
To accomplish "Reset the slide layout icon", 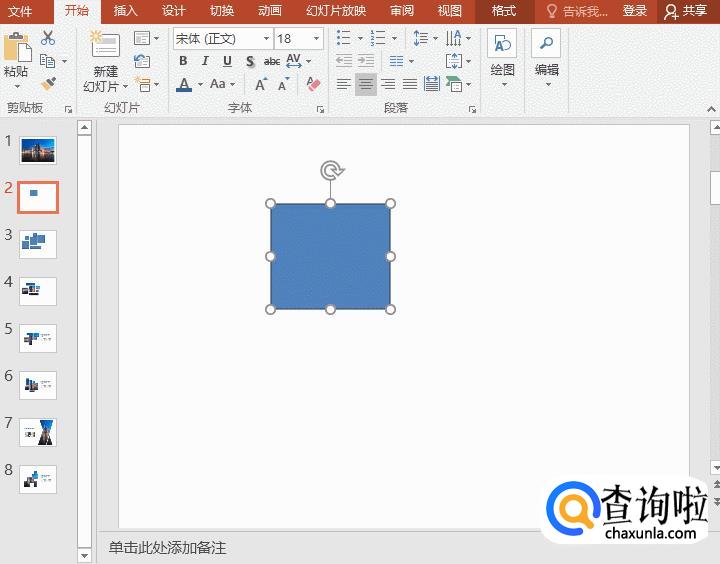I will (142, 61).
